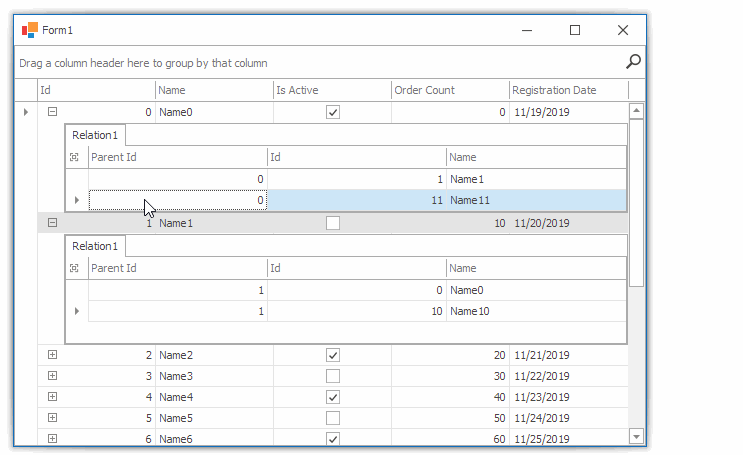Sort by Is Active column header
The image size is (743, 455).
(x=333, y=90)
